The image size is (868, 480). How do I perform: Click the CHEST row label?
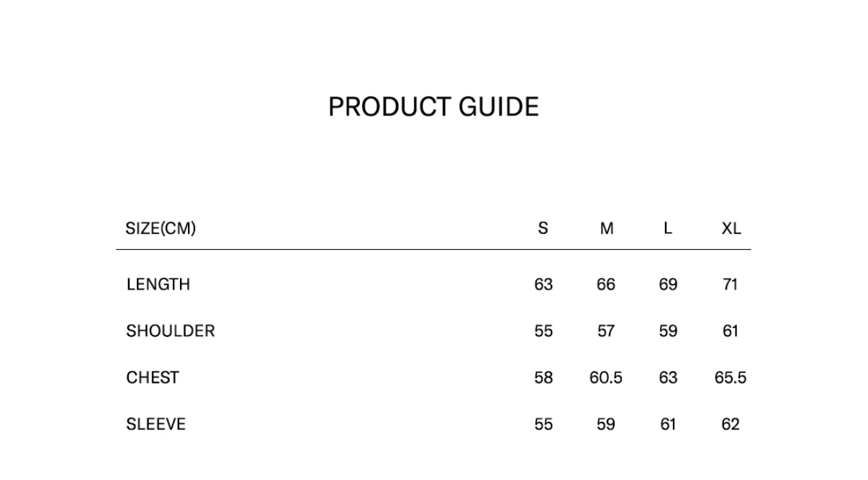click(153, 378)
